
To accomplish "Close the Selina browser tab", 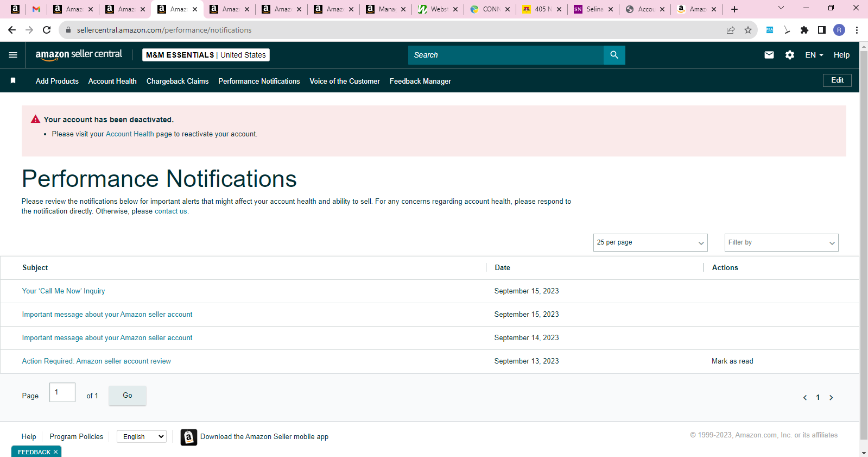I will (x=611, y=9).
